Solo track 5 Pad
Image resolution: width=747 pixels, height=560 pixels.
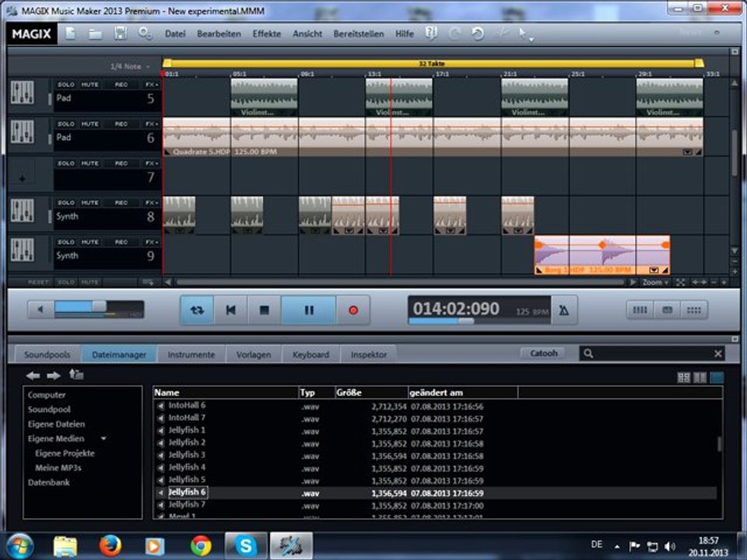click(66, 84)
